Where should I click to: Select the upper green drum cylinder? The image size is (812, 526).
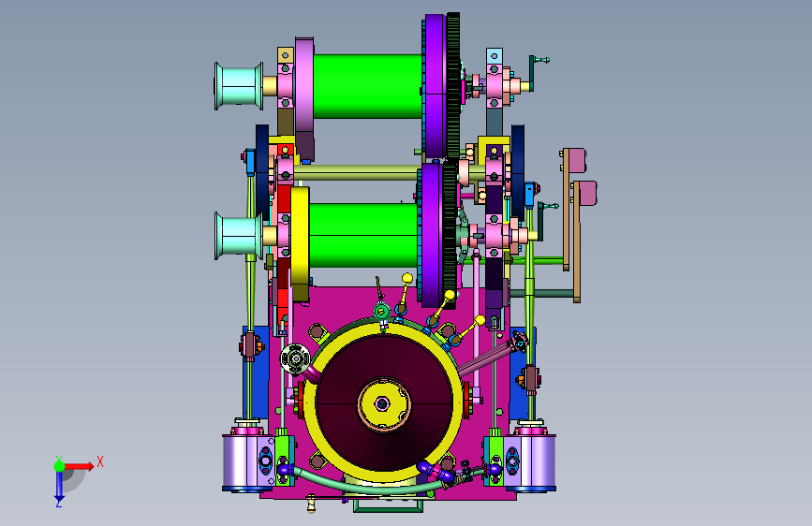pos(368,86)
